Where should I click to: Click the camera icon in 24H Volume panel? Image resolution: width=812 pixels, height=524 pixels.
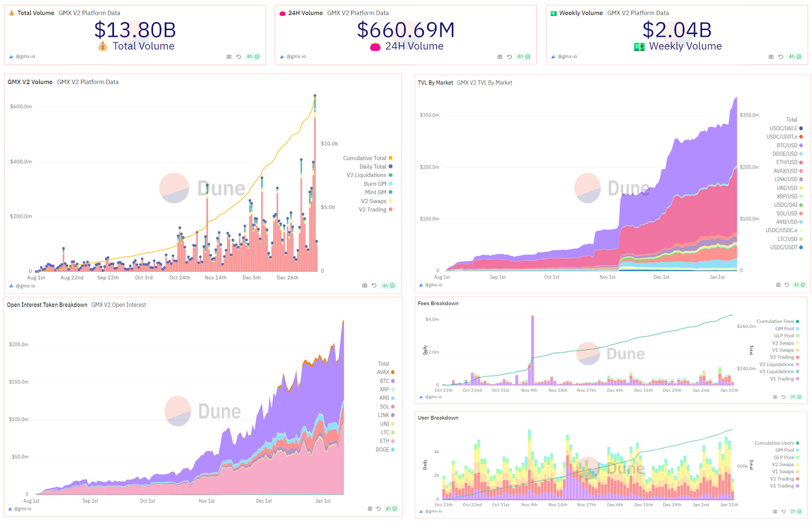pyautogui.click(x=500, y=57)
